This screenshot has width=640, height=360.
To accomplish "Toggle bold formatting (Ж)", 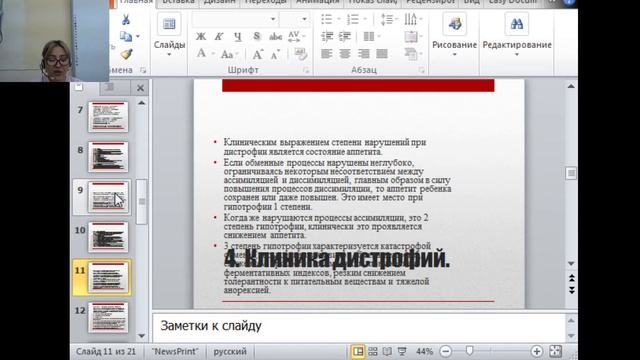I will tap(201, 36).
